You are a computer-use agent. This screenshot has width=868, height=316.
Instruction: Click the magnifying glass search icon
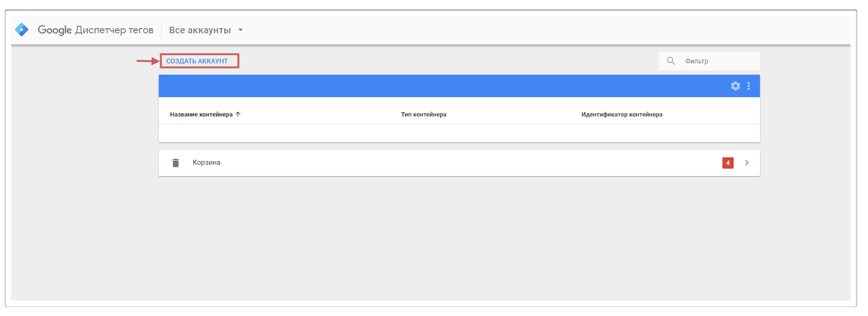pos(671,61)
